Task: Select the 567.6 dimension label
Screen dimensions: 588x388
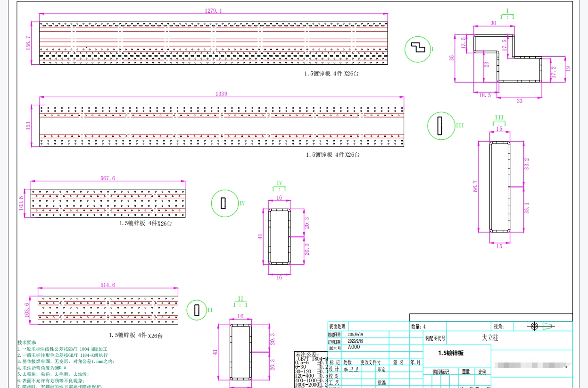Action: point(108,178)
